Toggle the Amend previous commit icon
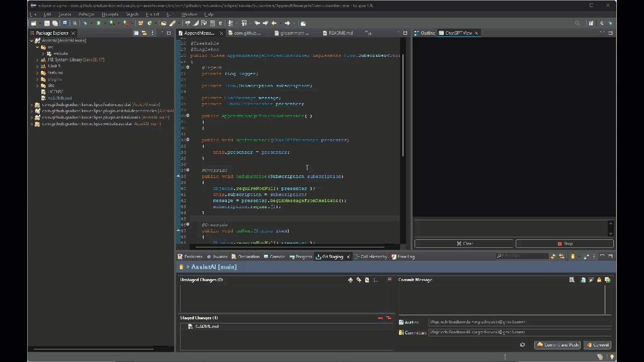 tap(583, 280)
